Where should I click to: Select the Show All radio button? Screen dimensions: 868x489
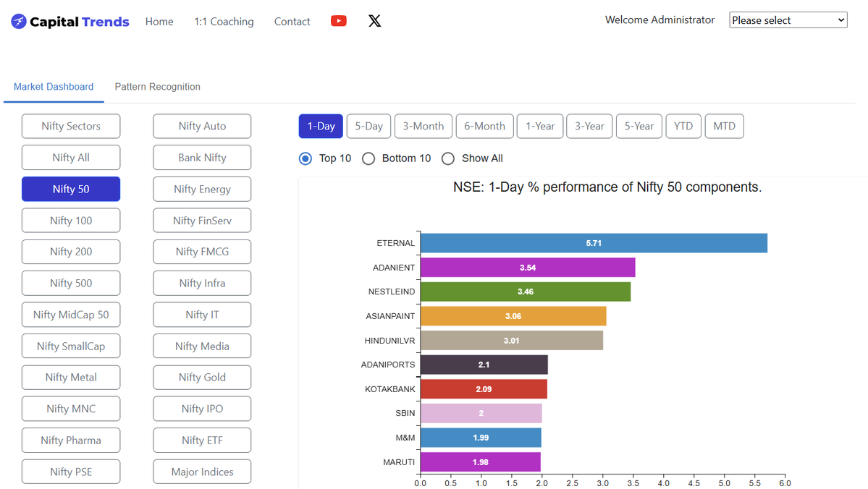tap(448, 158)
